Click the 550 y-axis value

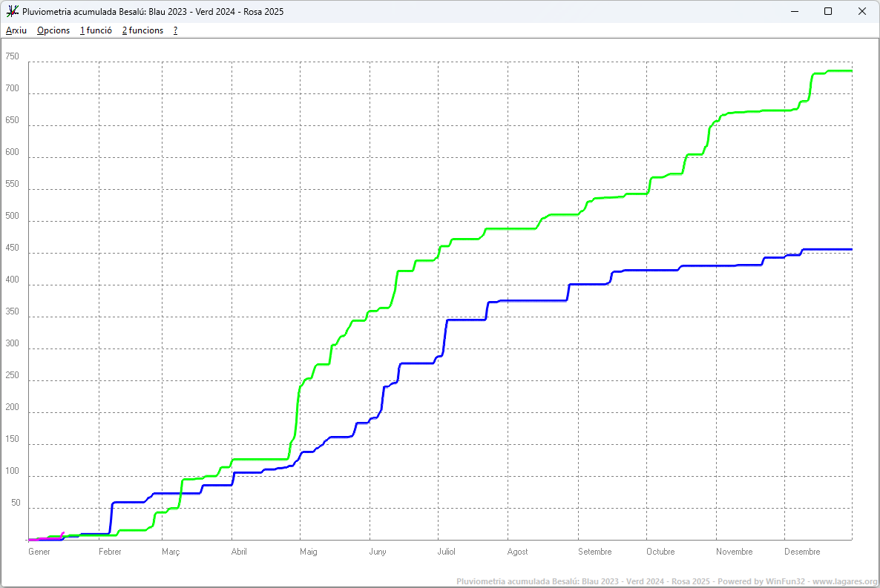pyautogui.click(x=13, y=184)
